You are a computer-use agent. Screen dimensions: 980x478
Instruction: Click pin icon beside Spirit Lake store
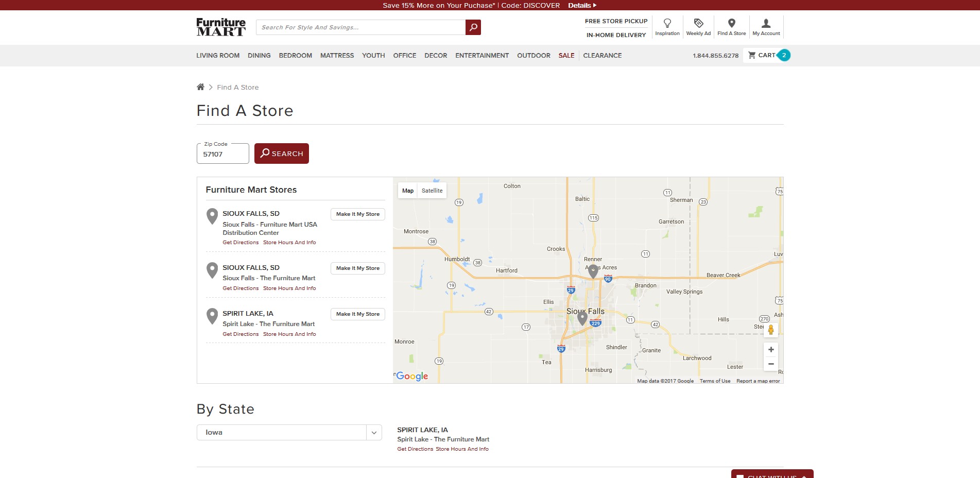point(212,316)
